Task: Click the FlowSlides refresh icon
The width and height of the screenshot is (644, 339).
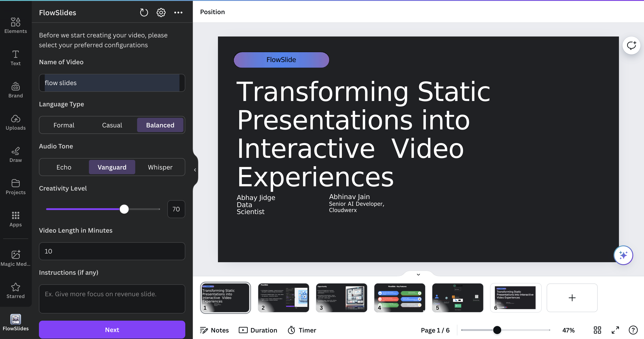Action: [x=144, y=13]
